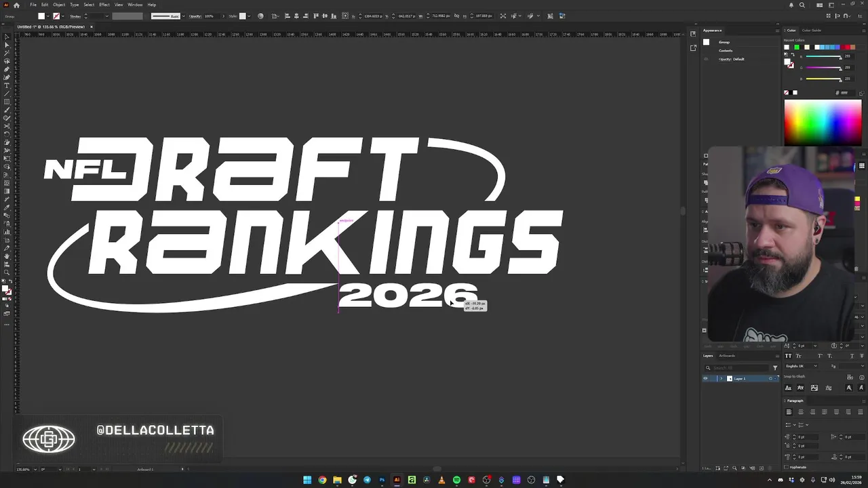Open the Layers panel menu icon
Image resolution: width=868 pixels, height=488 pixels.
pyautogui.click(x=778, y=356)
